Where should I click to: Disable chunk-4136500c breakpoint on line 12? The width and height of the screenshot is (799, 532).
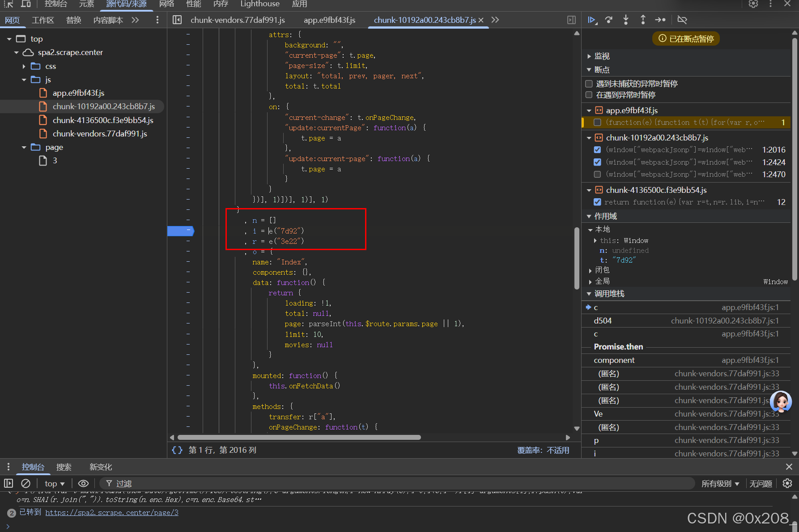click(597, 202)
